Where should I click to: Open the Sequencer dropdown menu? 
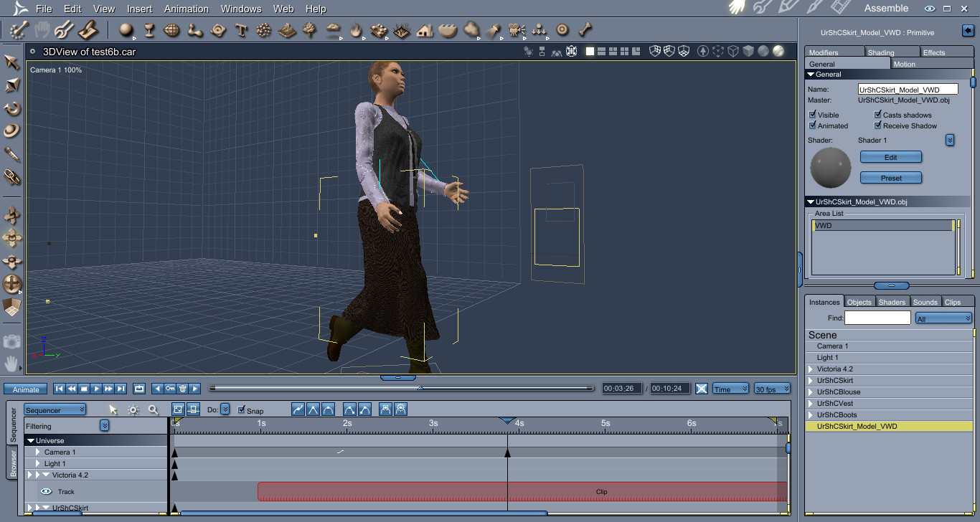click(x=55, y=409)
